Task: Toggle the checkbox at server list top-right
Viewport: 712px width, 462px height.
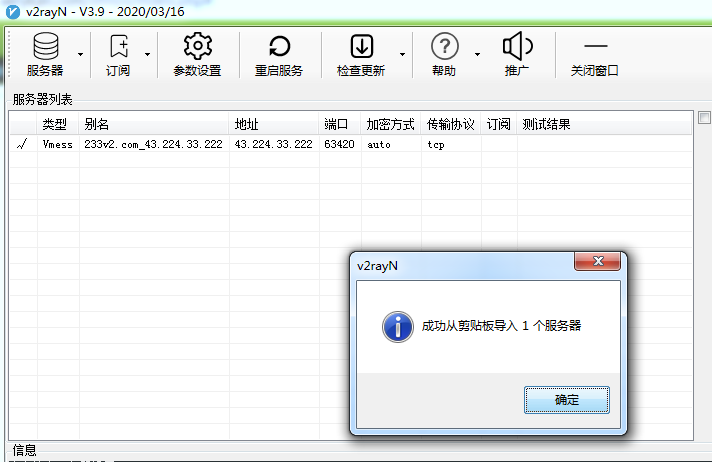Action: pyautogui.click(x=704, y=117)
